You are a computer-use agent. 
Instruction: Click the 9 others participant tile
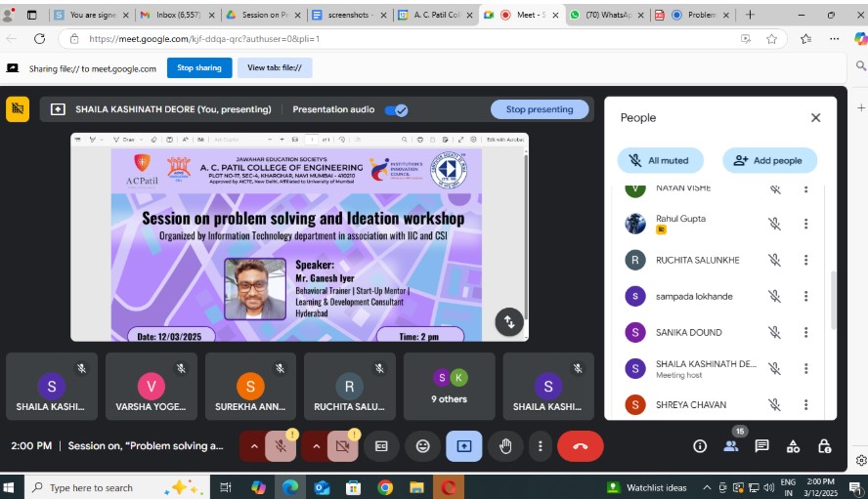[x=449, y=387]
